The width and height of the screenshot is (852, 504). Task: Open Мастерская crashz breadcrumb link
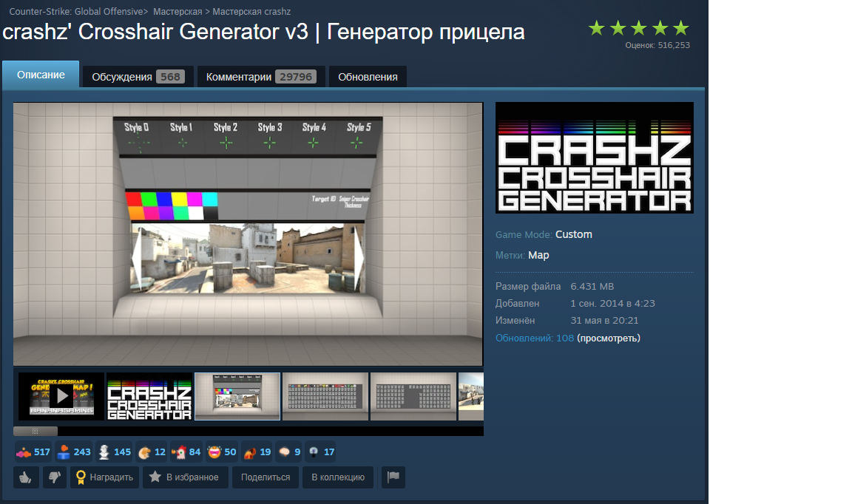tap(251, 11)
